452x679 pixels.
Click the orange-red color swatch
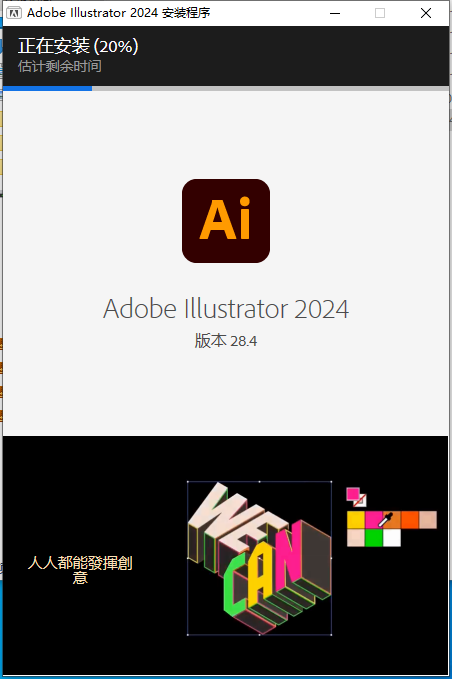click(410, 520)
